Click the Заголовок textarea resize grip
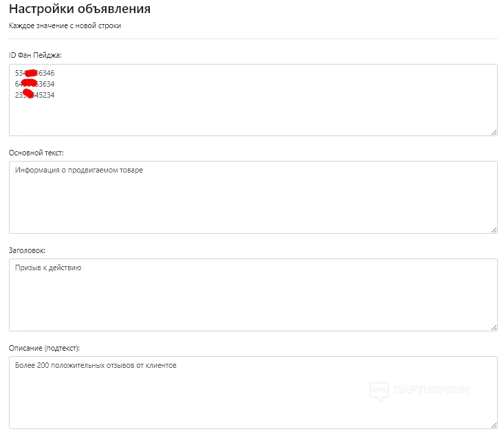 [x=494, y=327]
